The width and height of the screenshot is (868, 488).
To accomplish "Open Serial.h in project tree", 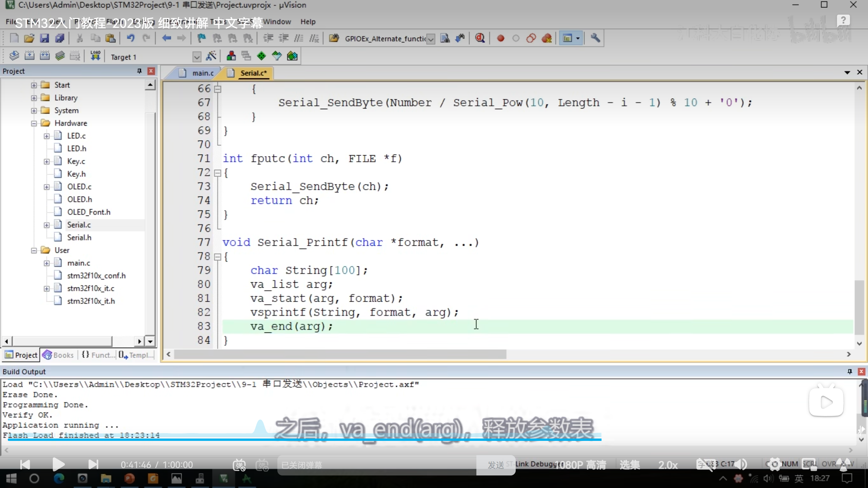I will [x=79, y=238].
